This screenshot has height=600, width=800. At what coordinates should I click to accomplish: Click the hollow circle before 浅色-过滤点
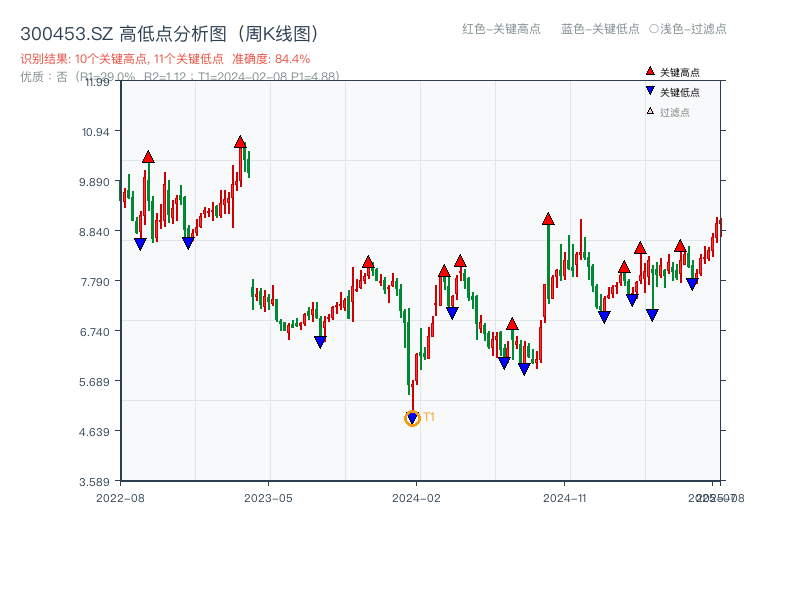click(654, 29)
